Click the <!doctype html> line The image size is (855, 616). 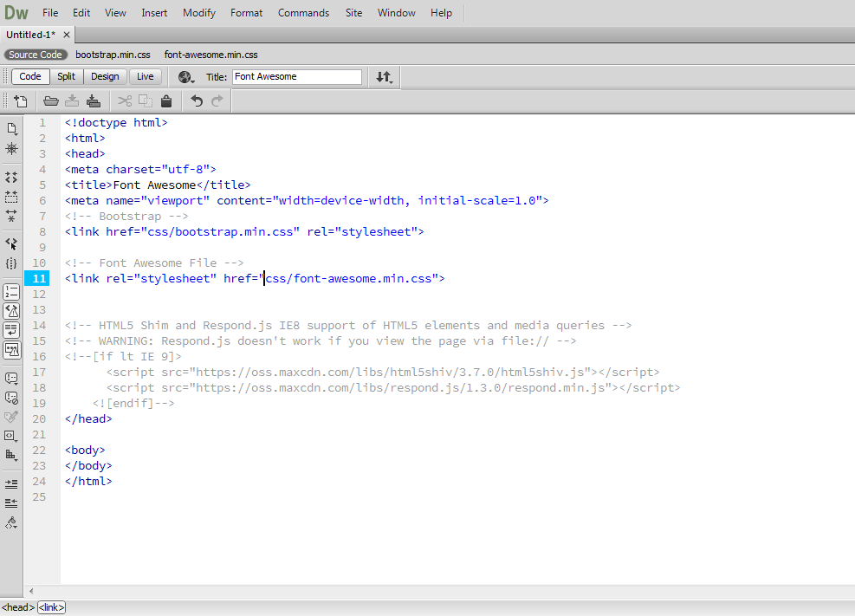point(116,123)
